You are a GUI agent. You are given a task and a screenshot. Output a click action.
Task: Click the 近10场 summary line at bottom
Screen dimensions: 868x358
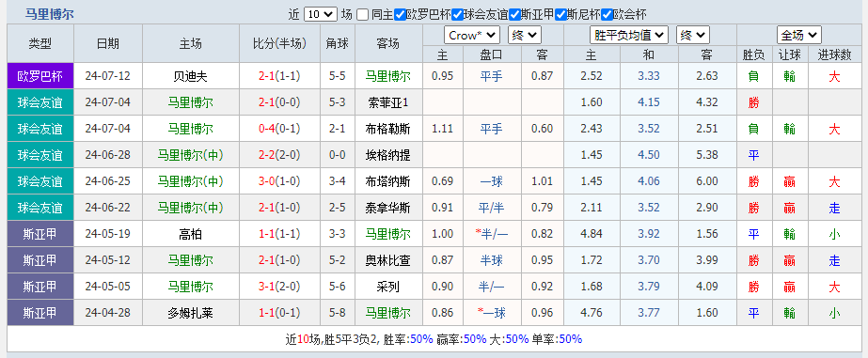click(434, 339)
